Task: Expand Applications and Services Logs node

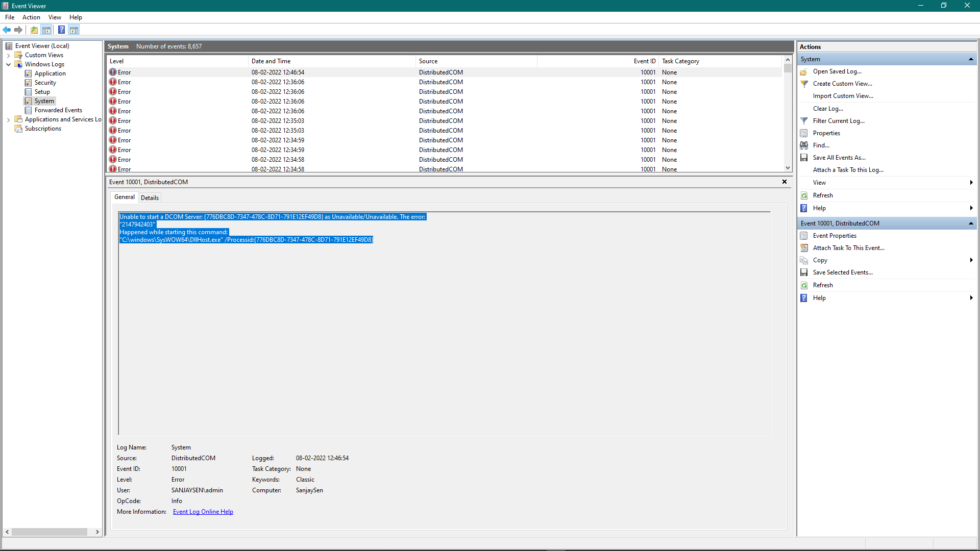Action: point(8,119)
